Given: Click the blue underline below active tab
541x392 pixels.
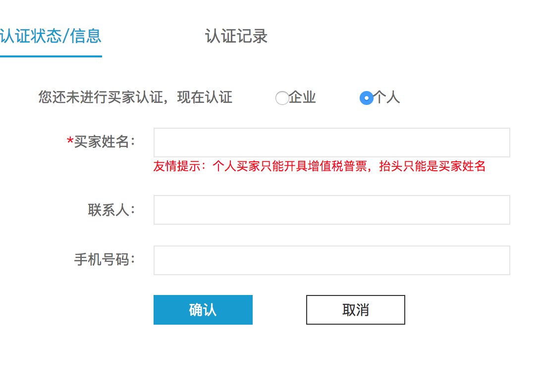Looking at the screenshot, I should click(51, 56).
